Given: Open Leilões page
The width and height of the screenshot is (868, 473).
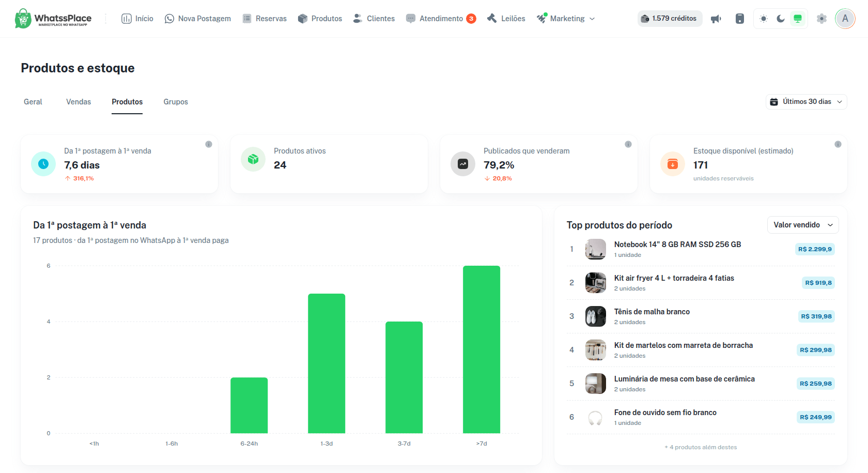Looking at the screenshot, I should (506, 19).
